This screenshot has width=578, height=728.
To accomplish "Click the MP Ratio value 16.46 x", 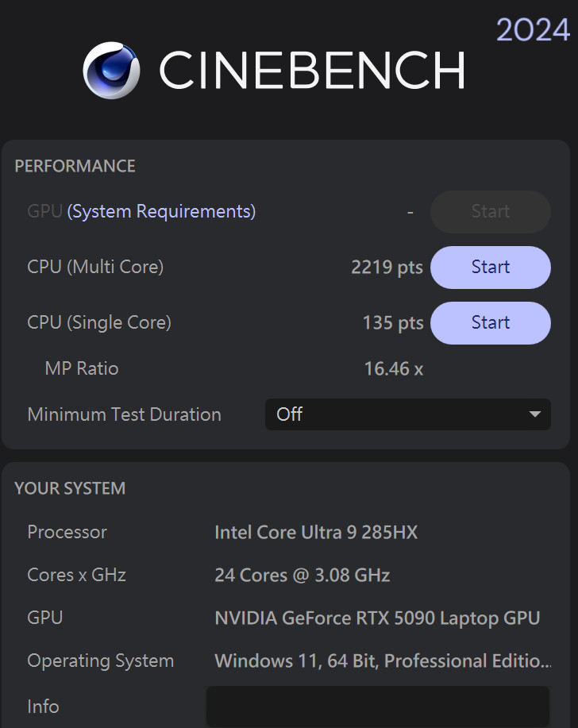I will 393,369.
